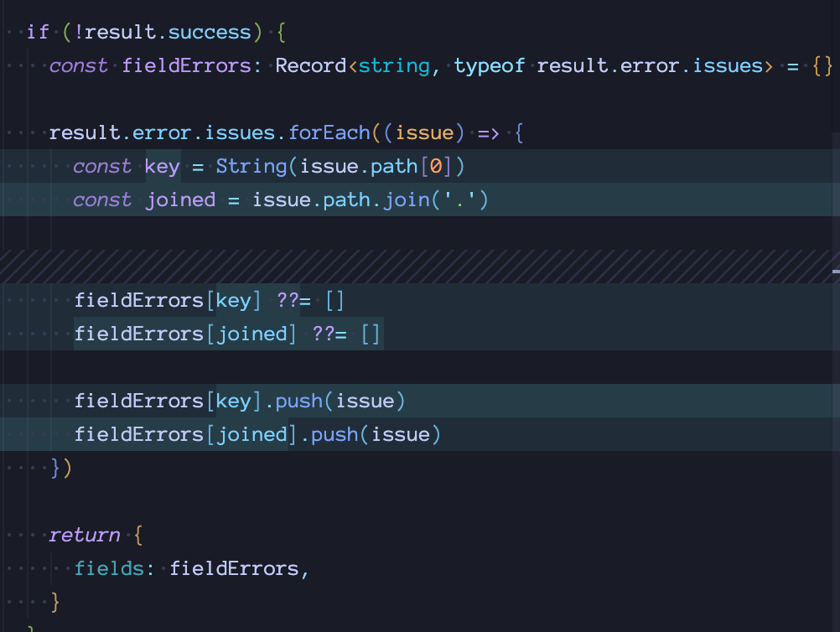The width and height of the screenshot is (840, 632).
Task: Click the '(issue)' arrow function parameter
Action: click(x=424, y=132)
